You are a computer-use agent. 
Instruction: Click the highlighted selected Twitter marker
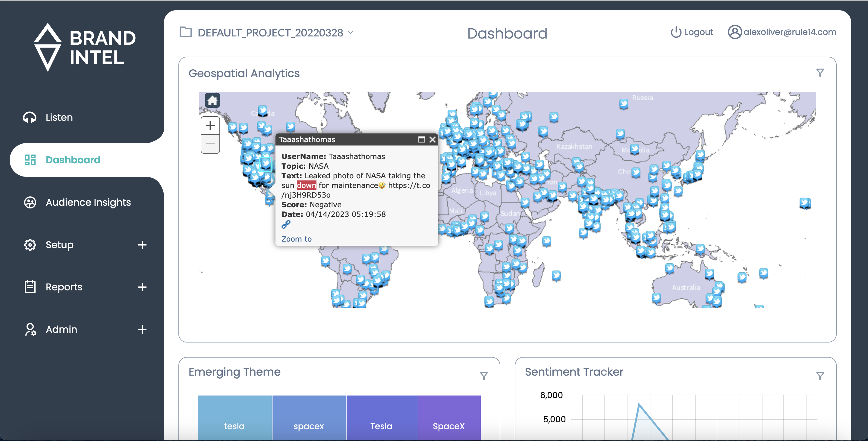[266, 164]
